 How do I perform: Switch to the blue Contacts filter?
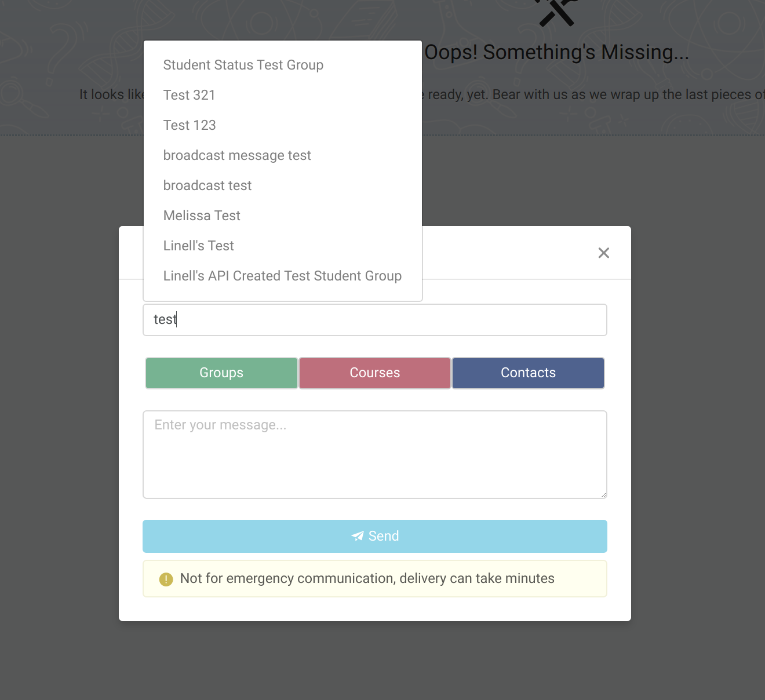[x=528, y=373]
